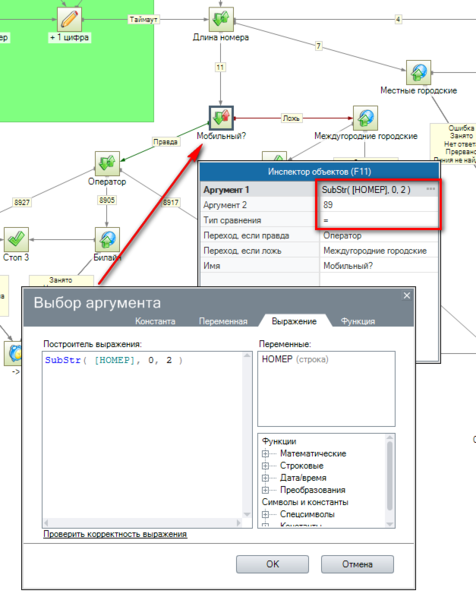Select 'Переход, если ложь' value field
Viewport: 476px width, 600px height.
378,251
